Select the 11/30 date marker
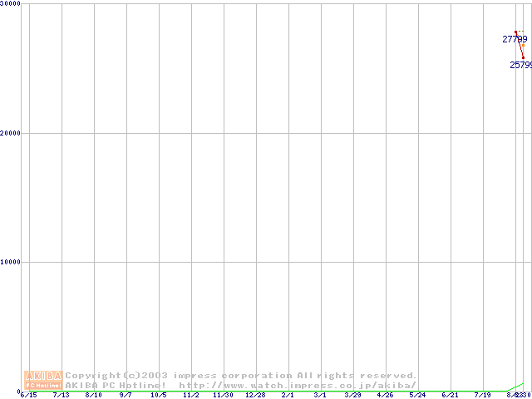 (x=223, y=395)
